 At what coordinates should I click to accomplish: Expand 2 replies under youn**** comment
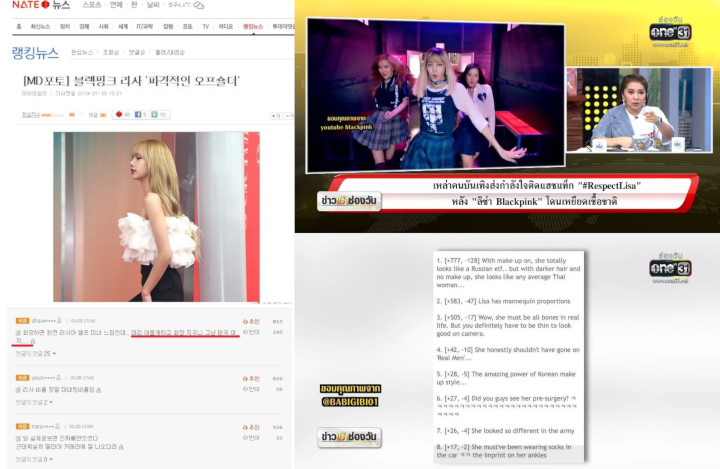coord(34,402)
